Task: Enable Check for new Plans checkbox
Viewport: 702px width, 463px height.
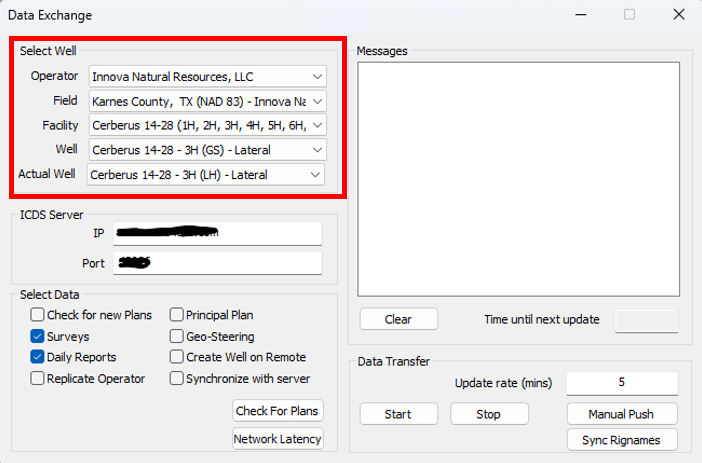Action: (x=38, y=315)
